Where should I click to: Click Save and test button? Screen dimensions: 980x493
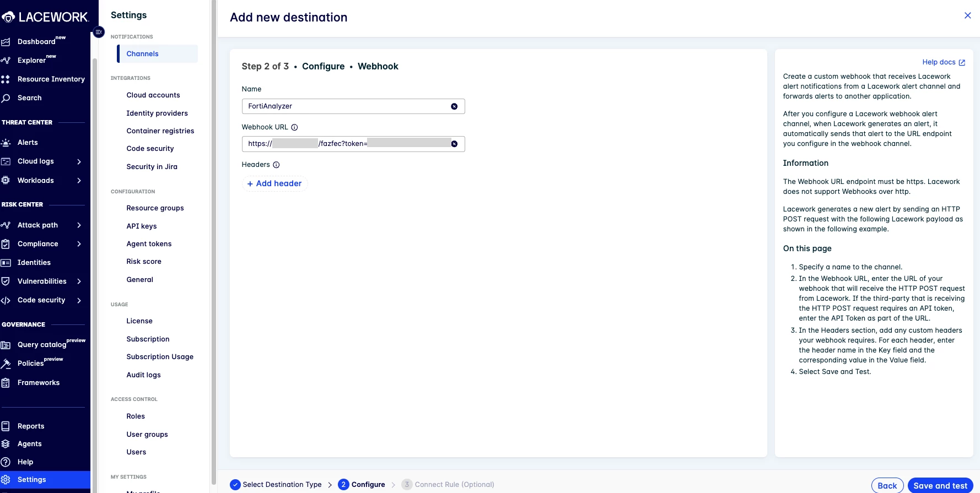click(940, 485)
